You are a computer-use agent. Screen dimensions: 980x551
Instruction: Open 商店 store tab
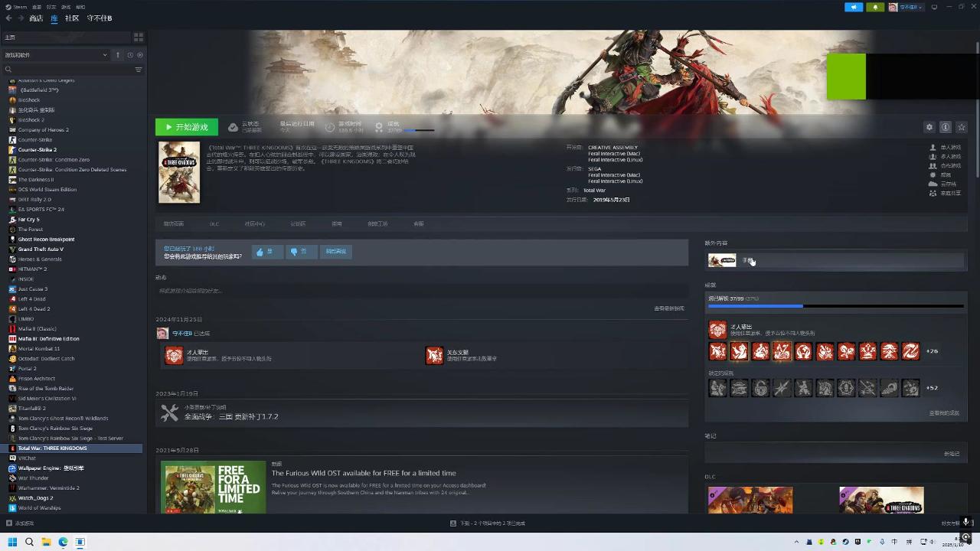pos(36,18)
